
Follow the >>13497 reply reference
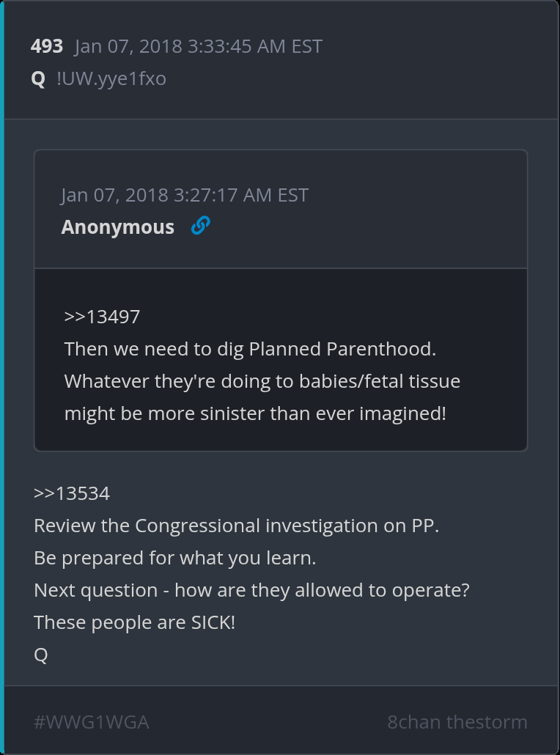coord(102,317)
